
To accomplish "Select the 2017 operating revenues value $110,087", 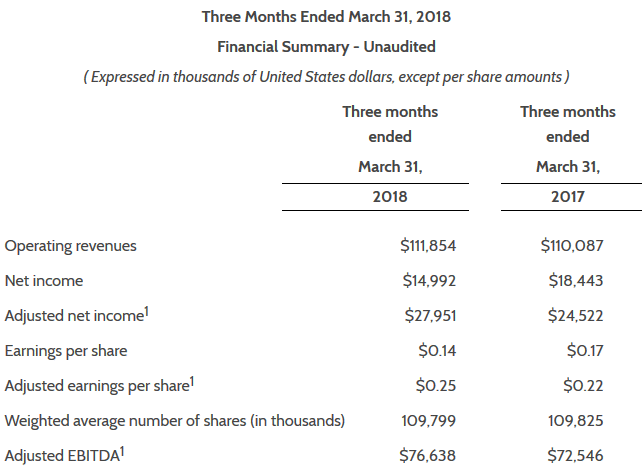I will [577, 246].
